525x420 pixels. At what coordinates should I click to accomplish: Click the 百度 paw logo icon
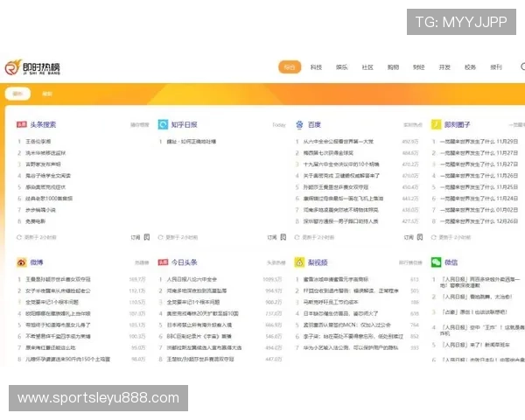299,124
